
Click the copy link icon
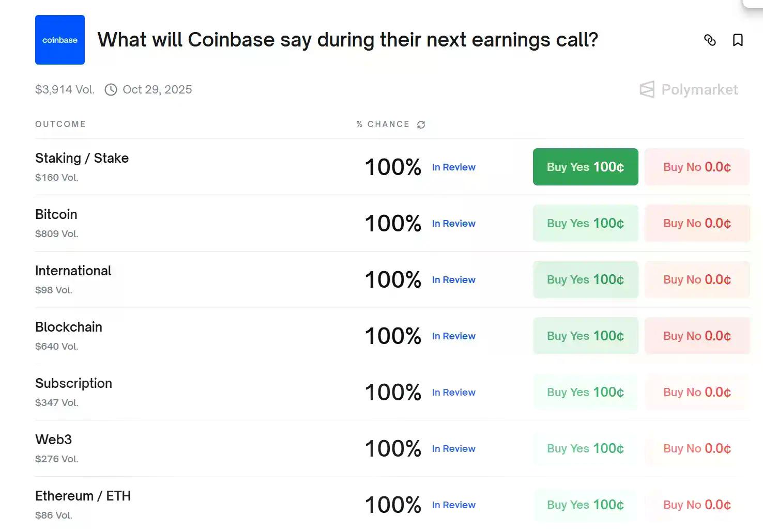pos(710,40)
